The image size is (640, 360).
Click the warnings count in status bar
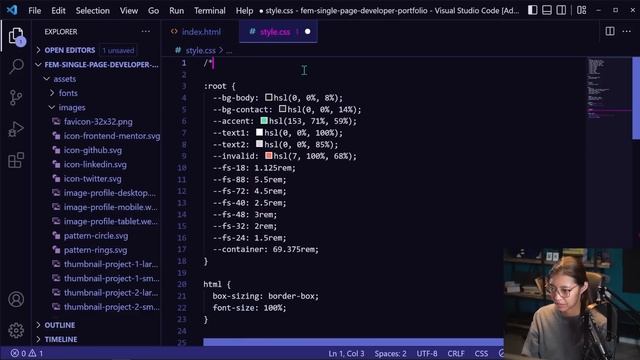36,353
